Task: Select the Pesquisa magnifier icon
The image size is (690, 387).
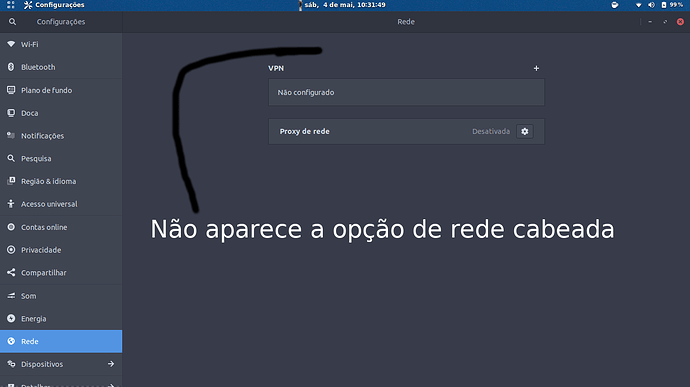Action: click(x=11, y=158)
